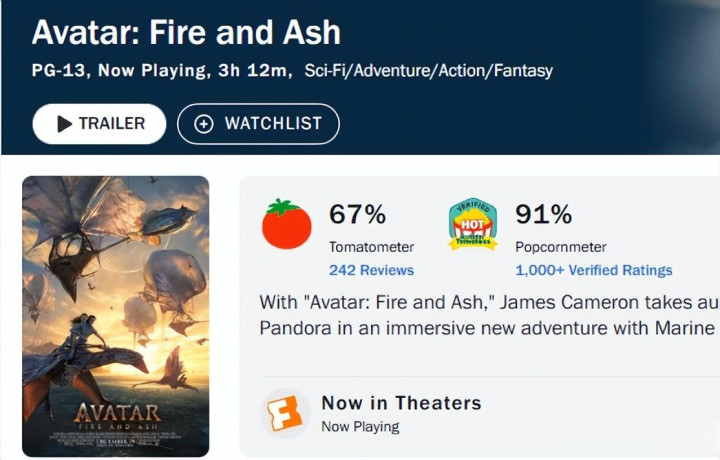Screen dimensions: 720x460
Task: Click the red tomato Tomatometer icon
Action: (x=287, y=223)
